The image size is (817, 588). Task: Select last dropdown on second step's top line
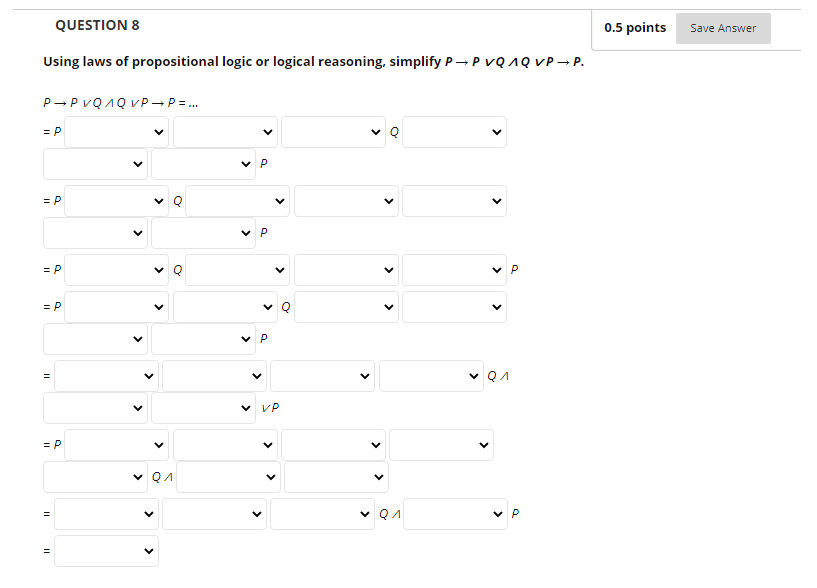coord(454,201)
